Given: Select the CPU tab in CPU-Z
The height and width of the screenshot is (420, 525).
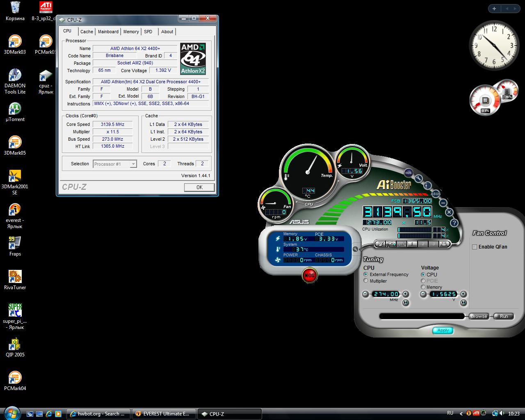Looking at the screenshot, I should (x=67, y=31).
